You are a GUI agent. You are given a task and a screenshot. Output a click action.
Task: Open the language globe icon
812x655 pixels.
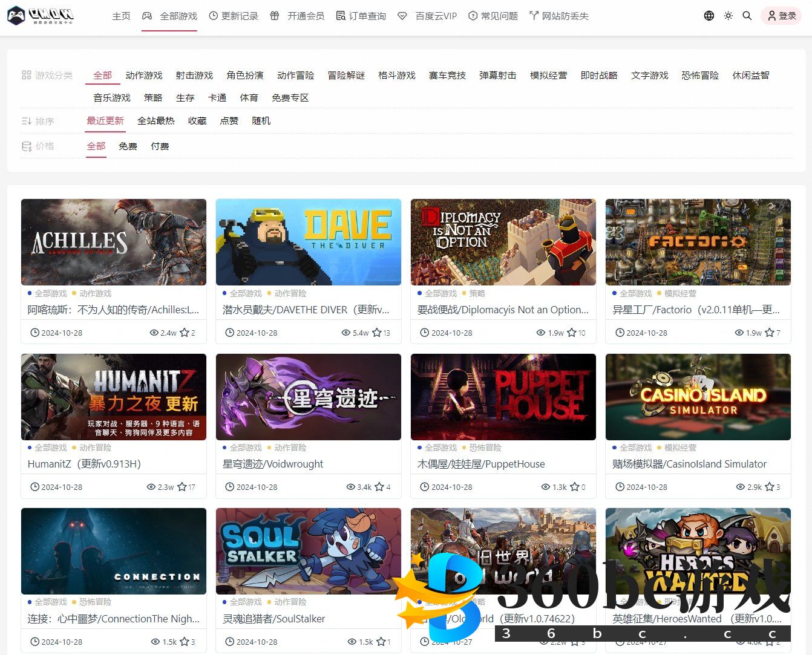tap(709, 16)
